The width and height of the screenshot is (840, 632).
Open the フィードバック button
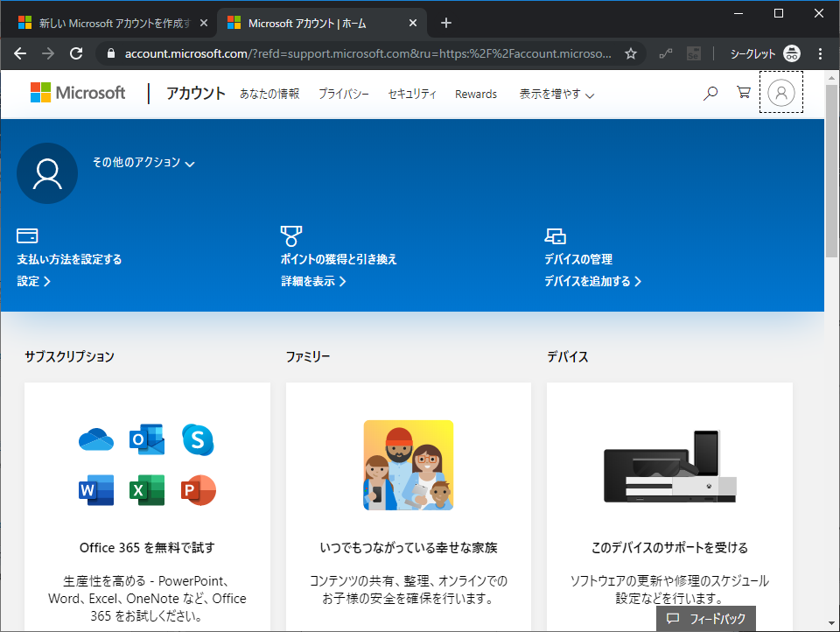(706, 619)
